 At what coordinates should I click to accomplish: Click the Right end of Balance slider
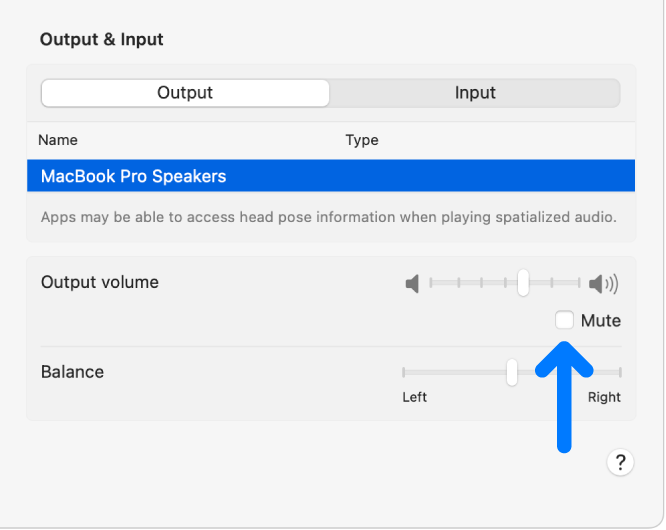click(x=620, y=372)
